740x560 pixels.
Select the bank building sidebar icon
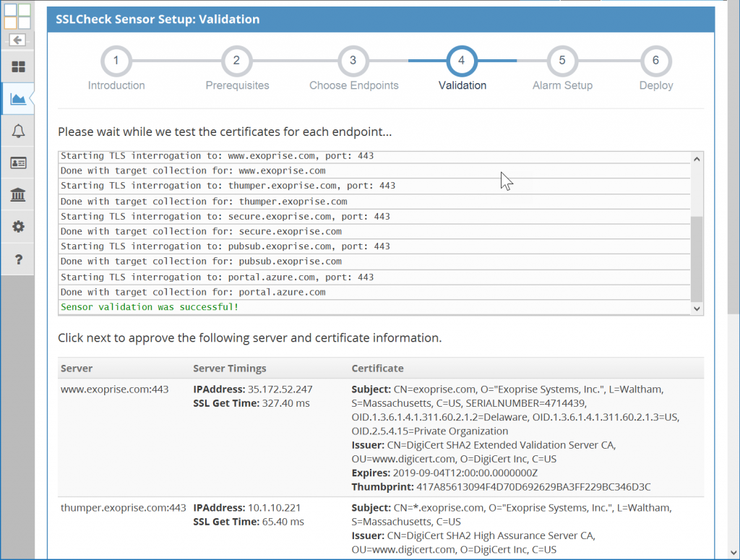[x=17, y=195]
